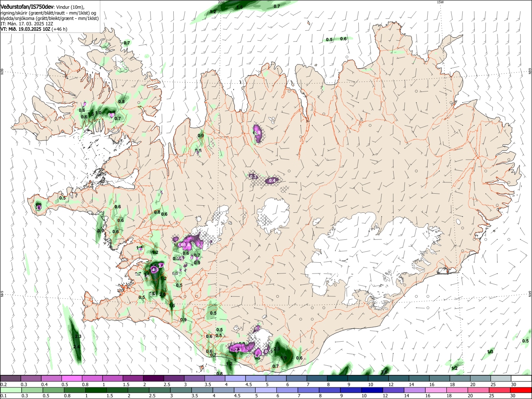Select snow legend swatch between 16 and 18
Screen dimensions: 532x399
click(440, 378)
